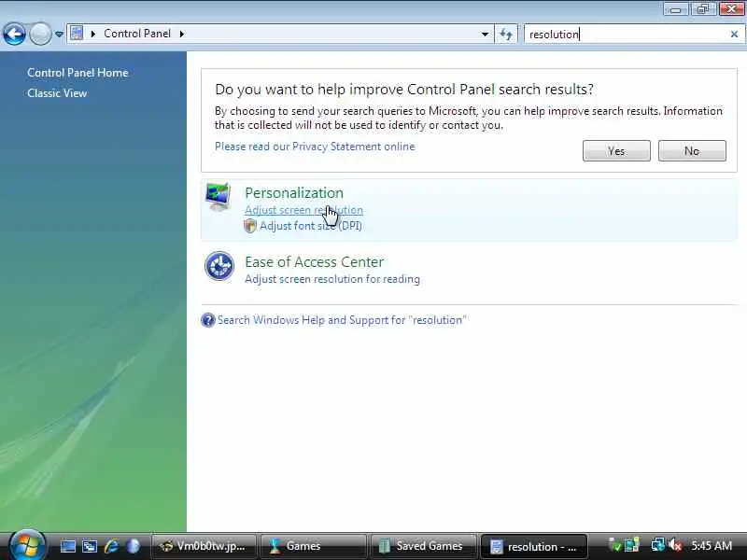This screenshot has height=560, width=747.
Task: Launch Internet Explorer from quick launch
Action: pyautogui.click(x=111, y=546)
